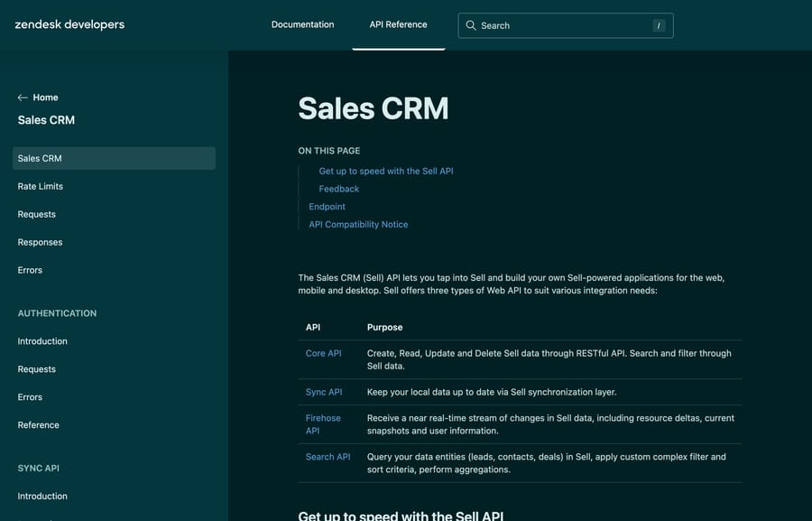Click the slash shortcut badge in search
The height and width of the screenshot is (521, 812).
pos(659,25)
